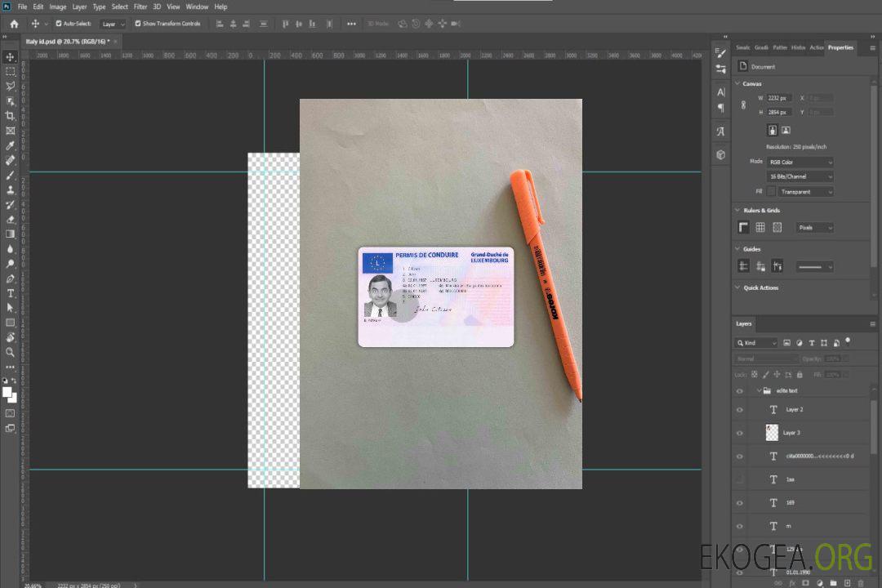Hide the Layer 2 text layer

point(740,410)
